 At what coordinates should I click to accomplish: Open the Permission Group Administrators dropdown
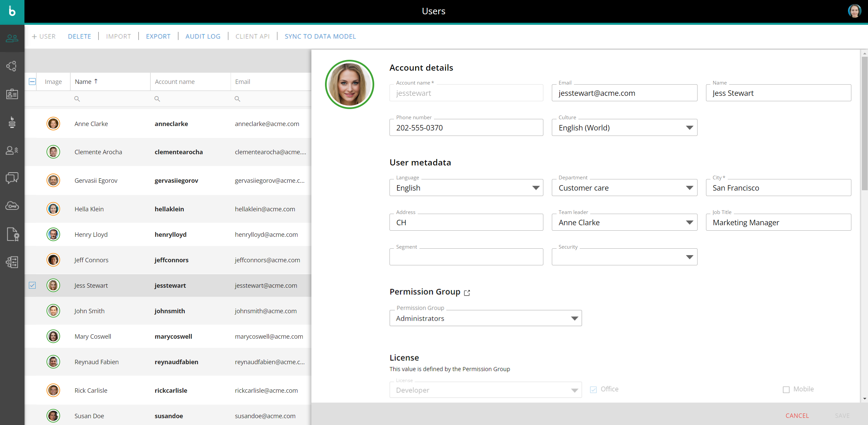pyautogui.click(x=574, y=318)
